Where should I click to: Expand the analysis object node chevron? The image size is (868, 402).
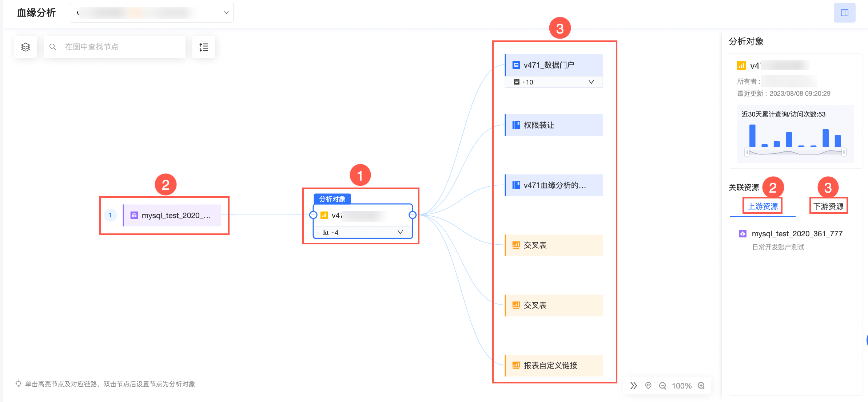(x=400, y=232)
